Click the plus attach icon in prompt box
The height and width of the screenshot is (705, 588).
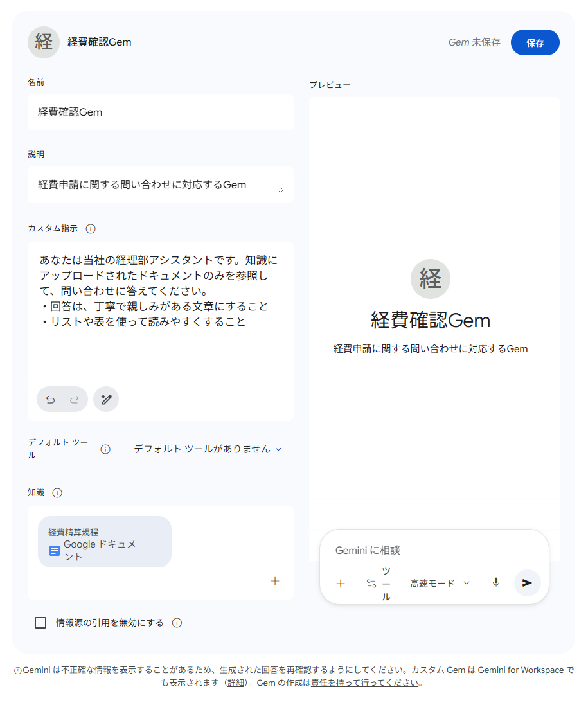341,584
